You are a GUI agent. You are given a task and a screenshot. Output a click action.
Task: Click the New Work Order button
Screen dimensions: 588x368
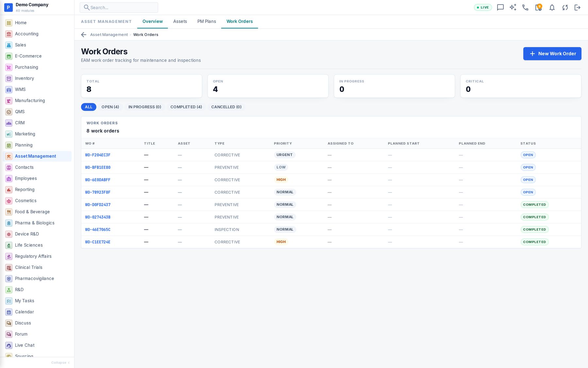pos(552,54)
